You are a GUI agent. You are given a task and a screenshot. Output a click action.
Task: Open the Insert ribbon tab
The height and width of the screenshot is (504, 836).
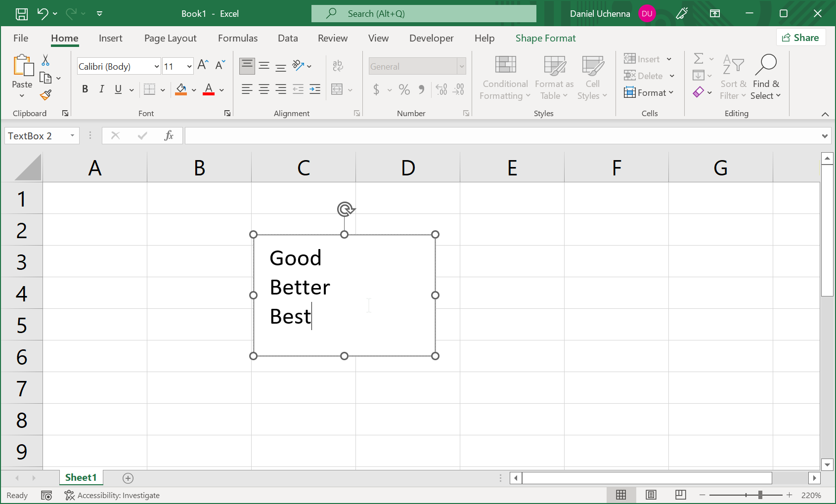(x=110, y=39)
